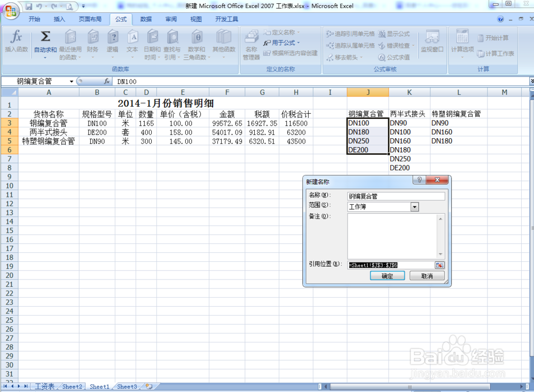The width and height of the screenshot is (534, 392).
Task: Click Trace Precedents (追踪引用单元格)
Action: (x=350, y=34)
